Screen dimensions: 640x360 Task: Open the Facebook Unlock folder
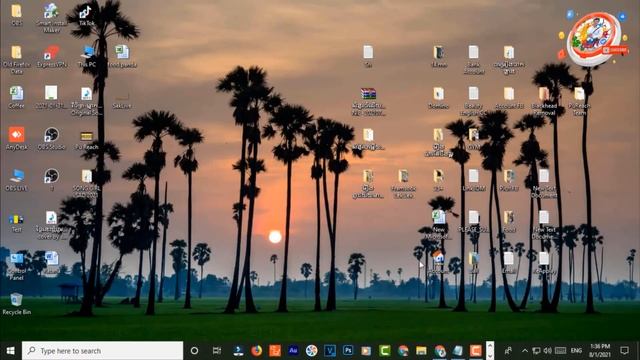click(x=403, y=184)
